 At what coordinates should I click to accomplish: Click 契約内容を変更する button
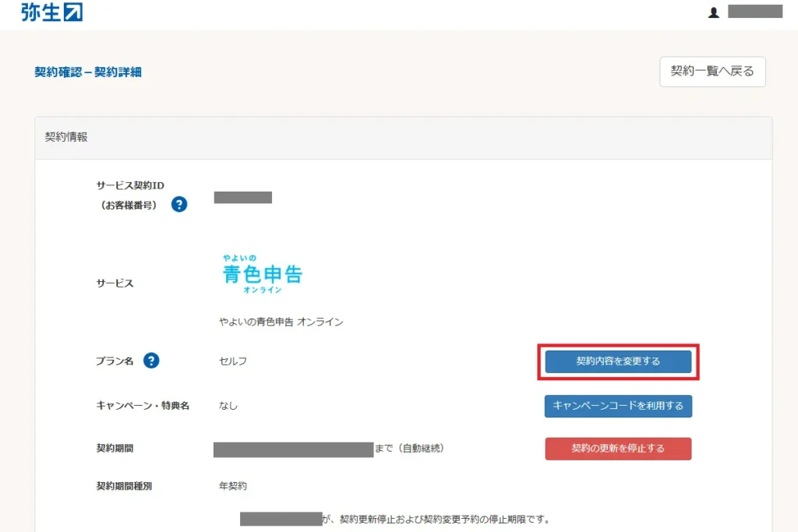(x=618, y=361)
